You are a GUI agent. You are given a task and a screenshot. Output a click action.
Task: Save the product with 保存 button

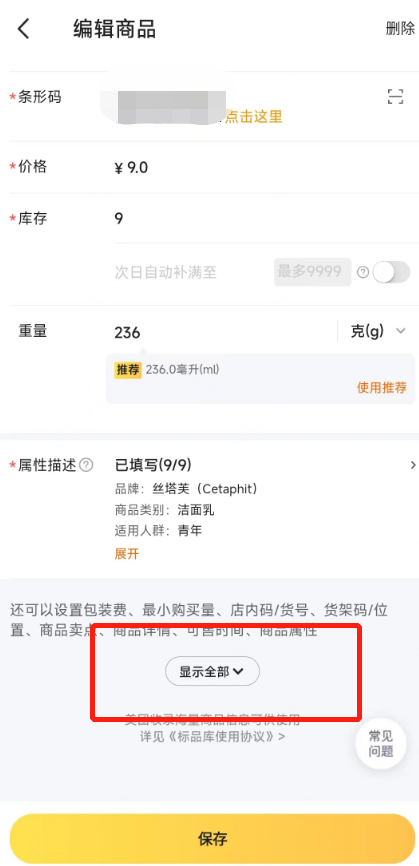[213, 838]
